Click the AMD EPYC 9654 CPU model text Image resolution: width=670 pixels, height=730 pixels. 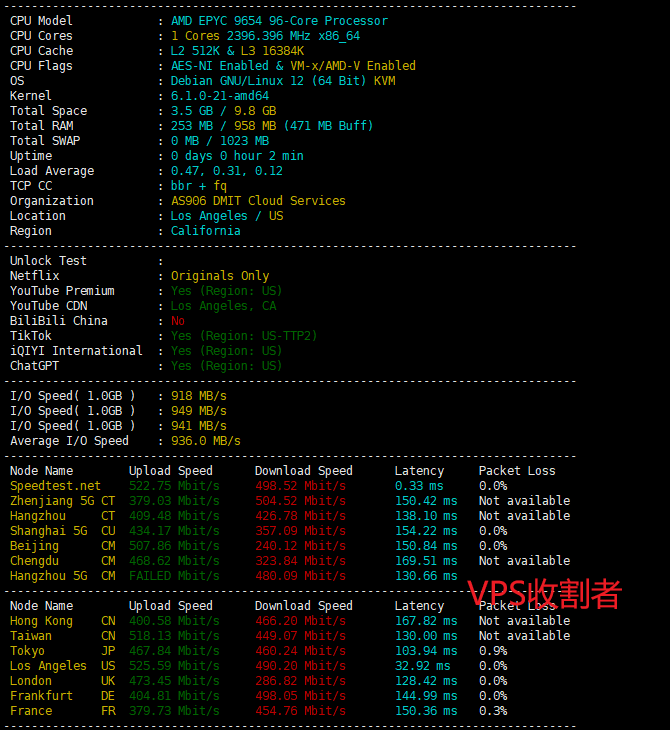coord(279,21)
